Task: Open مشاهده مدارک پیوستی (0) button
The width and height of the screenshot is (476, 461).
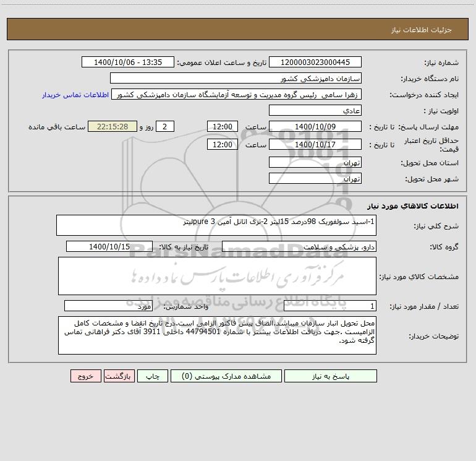Action: (x=226, y=376)
